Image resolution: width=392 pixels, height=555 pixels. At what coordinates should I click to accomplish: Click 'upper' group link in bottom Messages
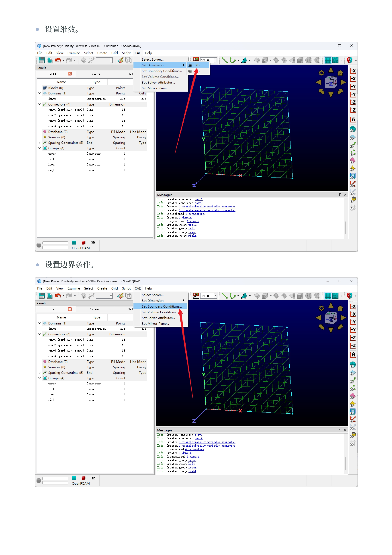pyautogui.click(x=192, y=460)
